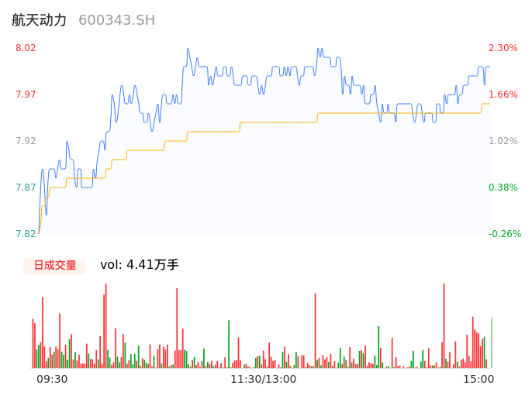Click the 0.38% percentage axis label
Image resolution: width=532 pixels, height=406 pixels.
click(x=503, y=188)
